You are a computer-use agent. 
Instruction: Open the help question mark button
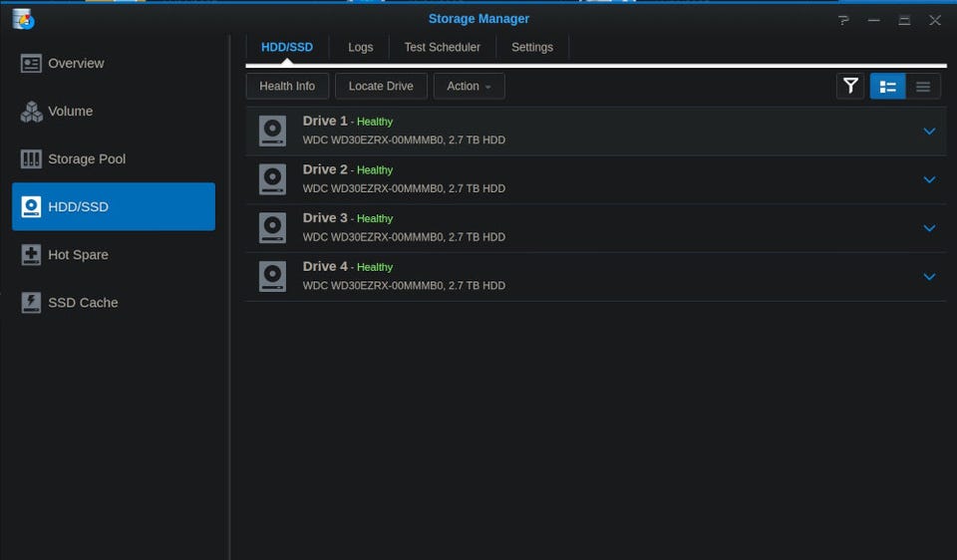coord(843,20)
